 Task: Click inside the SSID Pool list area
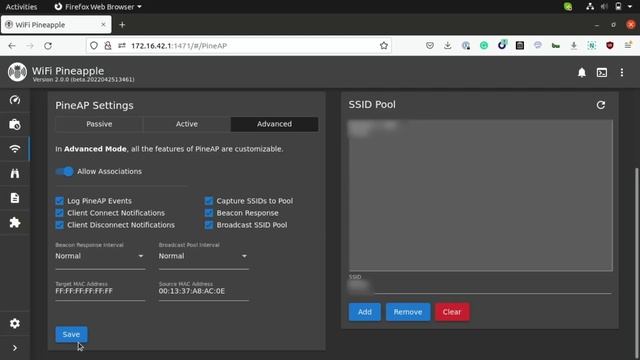[x=480, y=196]
